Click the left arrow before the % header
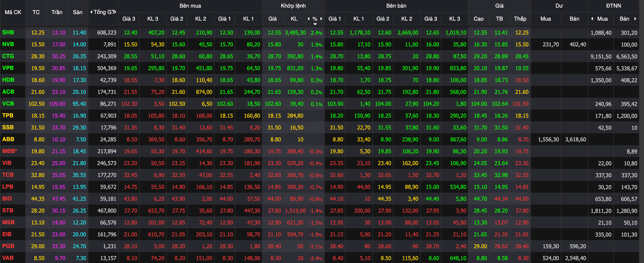Viewport: 644px width, 263px height. (x=309, y=19)
